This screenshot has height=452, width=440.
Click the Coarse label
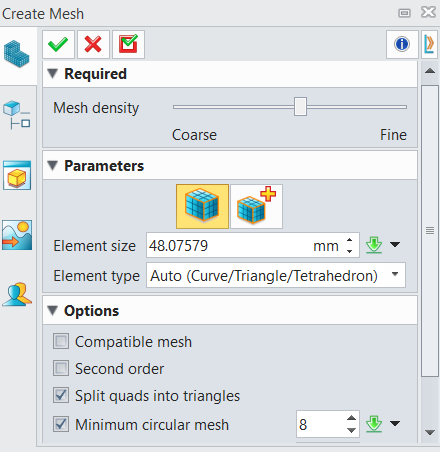coord(194,135)
